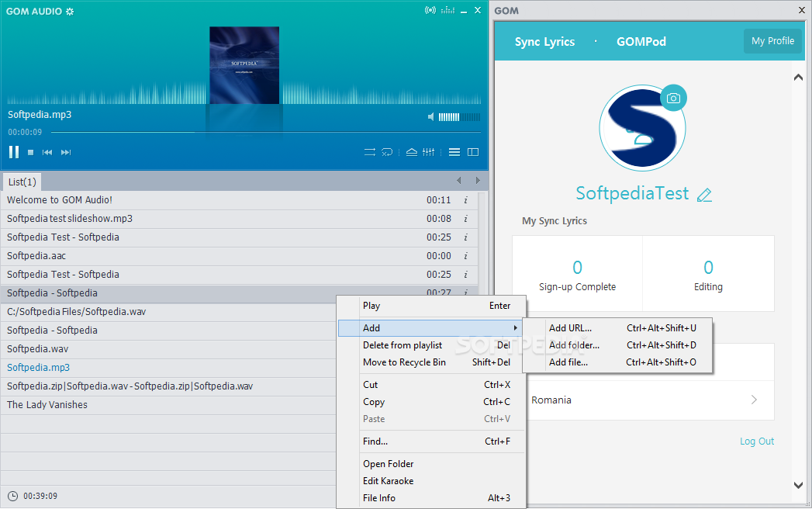Image resolution: width=812 pixels, height=509 pixels.
Task: Choose Cut in context menu
Action: pos(432,385)
